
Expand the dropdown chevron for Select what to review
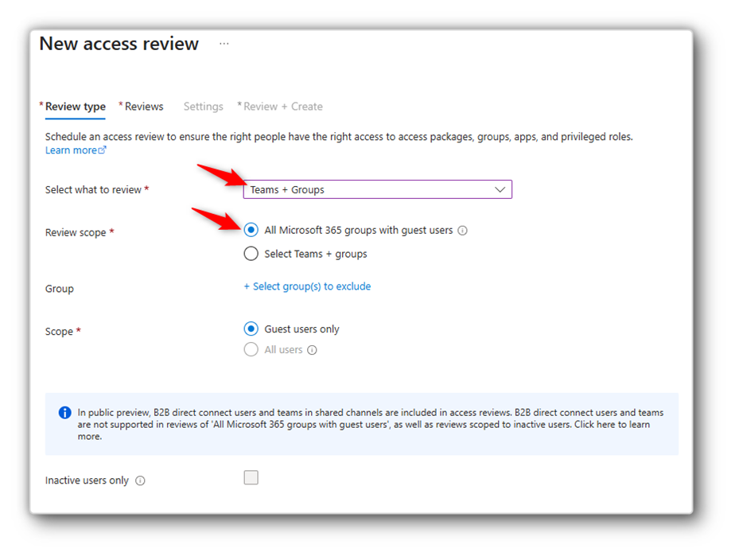coord(500,189)
